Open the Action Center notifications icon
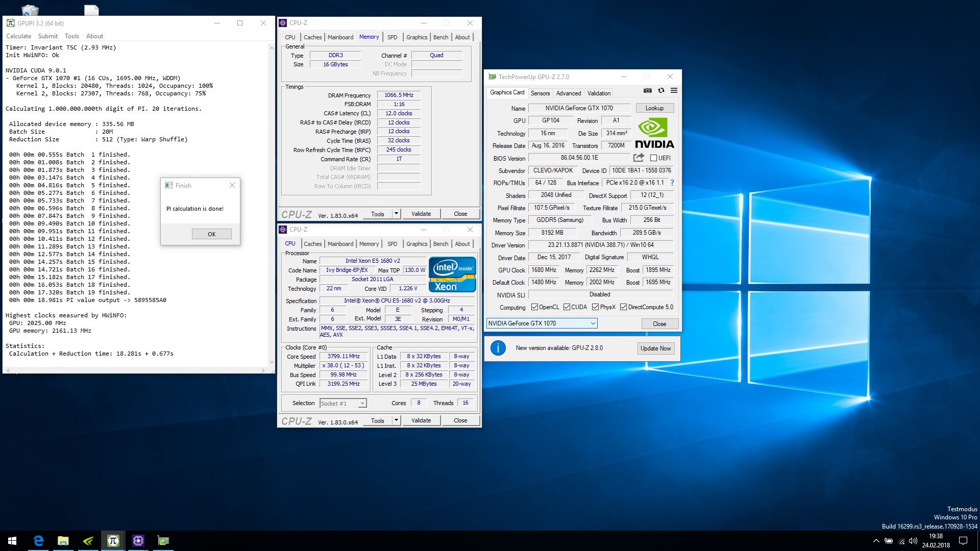This screenshot has width=980, height=551. point(963,541)
